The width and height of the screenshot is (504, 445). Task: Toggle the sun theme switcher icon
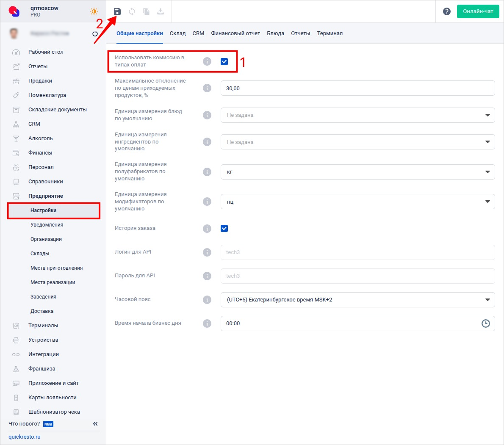coord(94,11)
